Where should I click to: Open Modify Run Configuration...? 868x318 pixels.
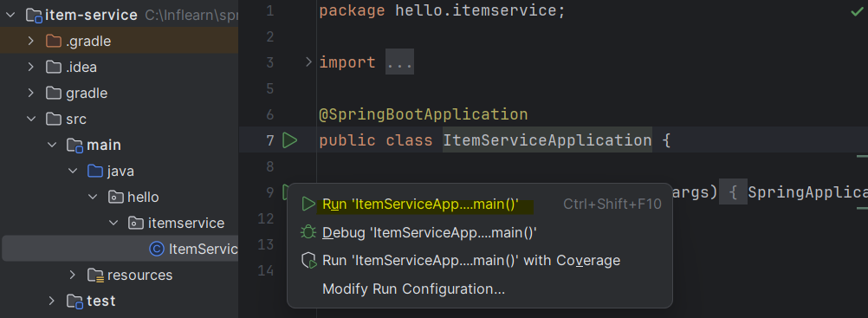coord(479,289)
